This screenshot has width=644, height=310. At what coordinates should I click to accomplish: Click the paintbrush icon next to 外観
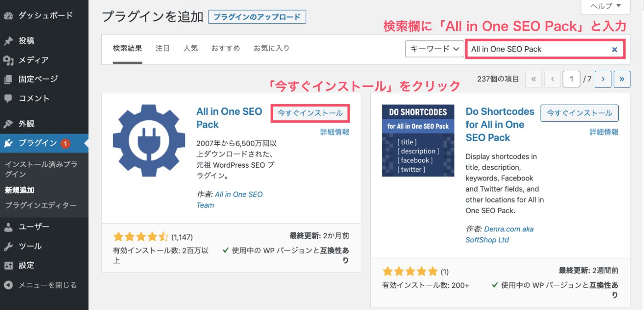(x=8, y=124)
